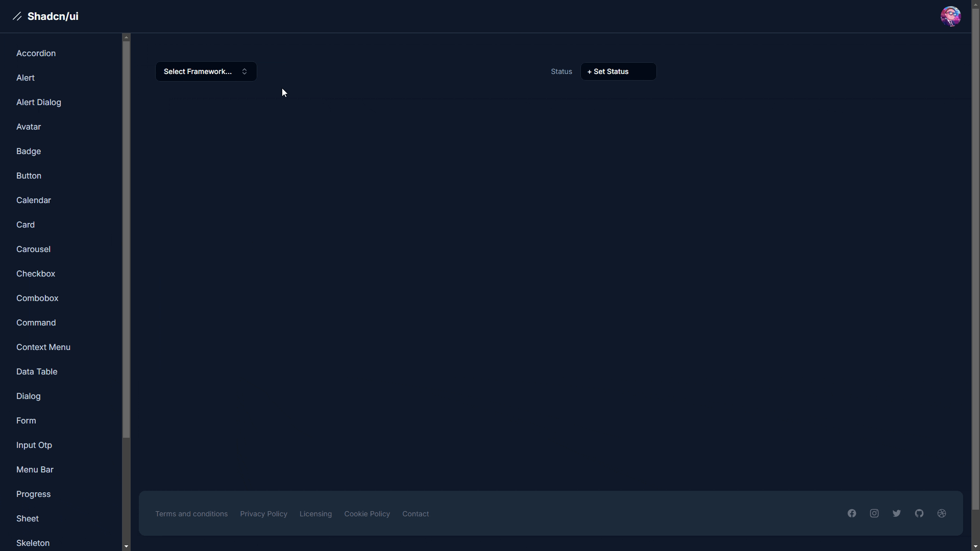This screenshot has height=551, width=980.
Task: Click the Twitter icon
Action: [896, 513]
